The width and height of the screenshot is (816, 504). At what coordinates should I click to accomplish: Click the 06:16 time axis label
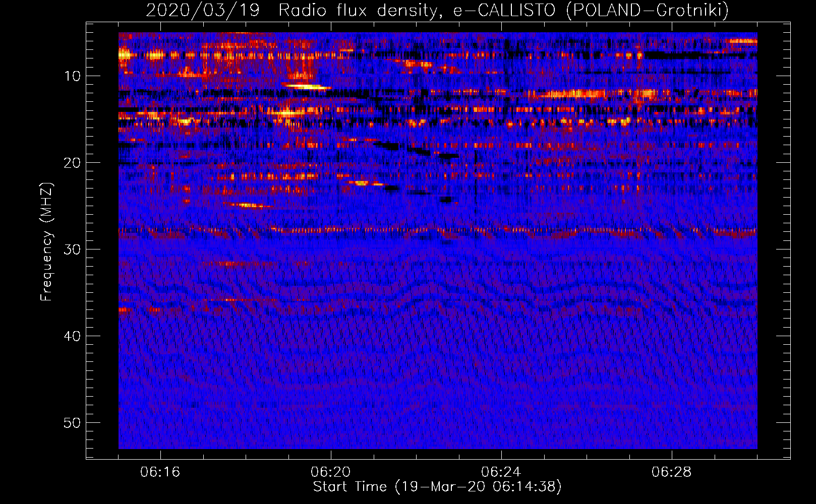click(x=160, y=472)
